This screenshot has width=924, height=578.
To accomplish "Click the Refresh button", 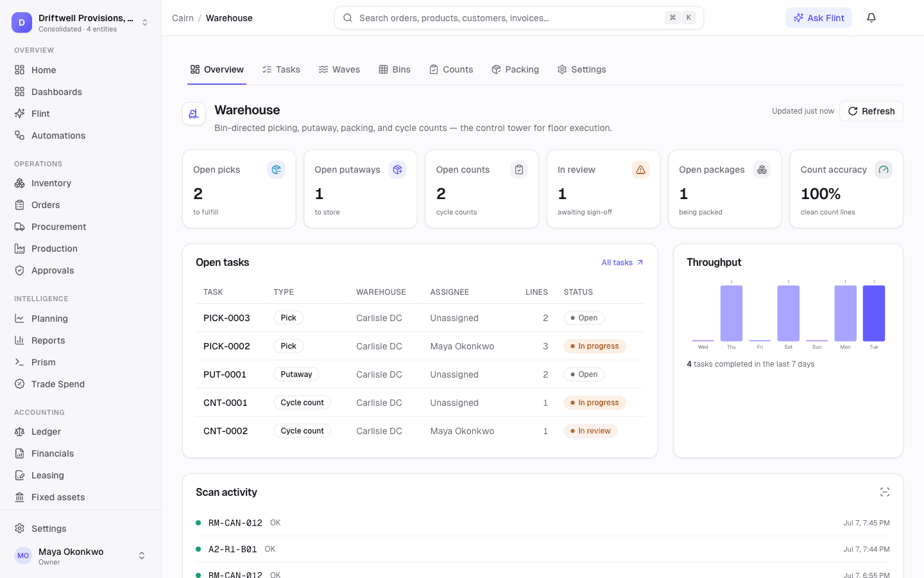I will pyautogui.click(x=871, y=111).
